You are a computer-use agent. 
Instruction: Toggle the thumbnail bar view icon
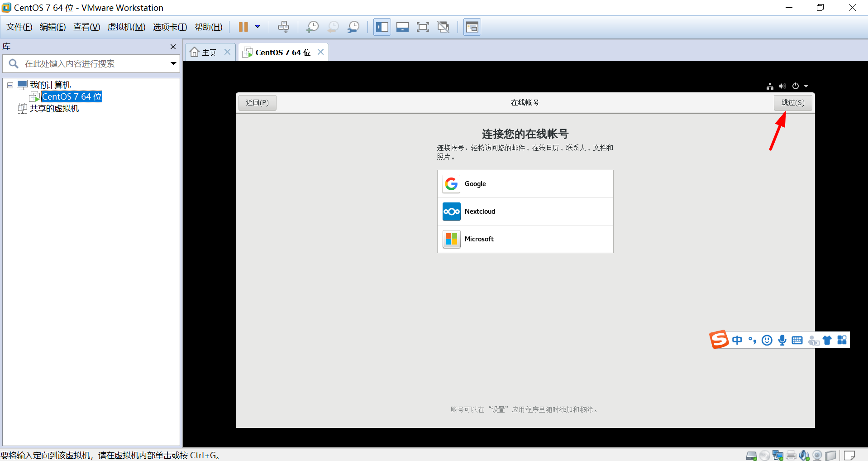[402, 27]
